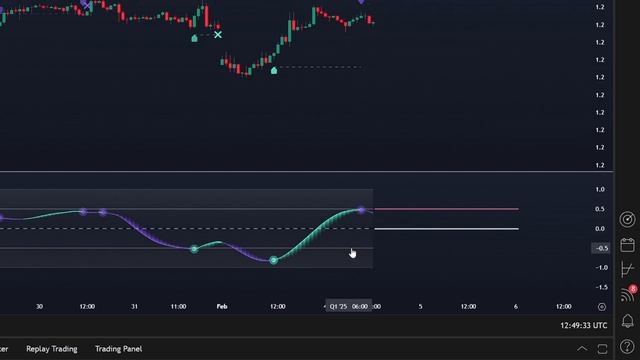The image size is (640, 360).
Task: Open the Alerts bell icon
Action: point(627,321)
